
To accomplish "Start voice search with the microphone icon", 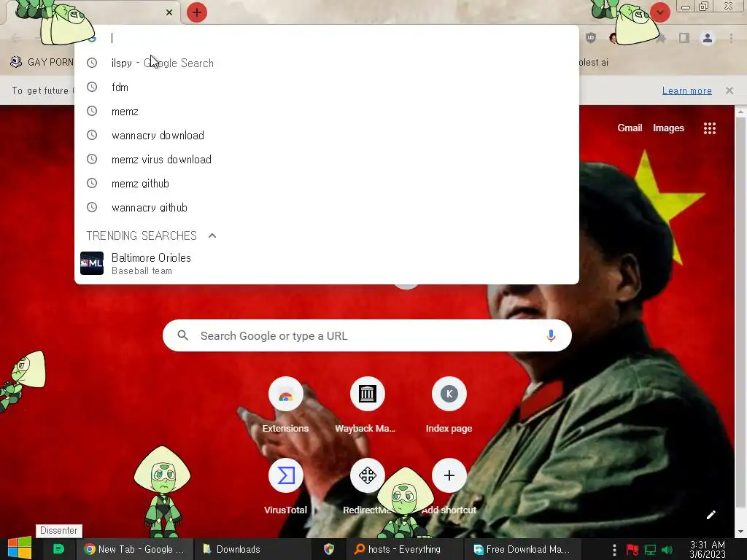I will pos(551,335).
